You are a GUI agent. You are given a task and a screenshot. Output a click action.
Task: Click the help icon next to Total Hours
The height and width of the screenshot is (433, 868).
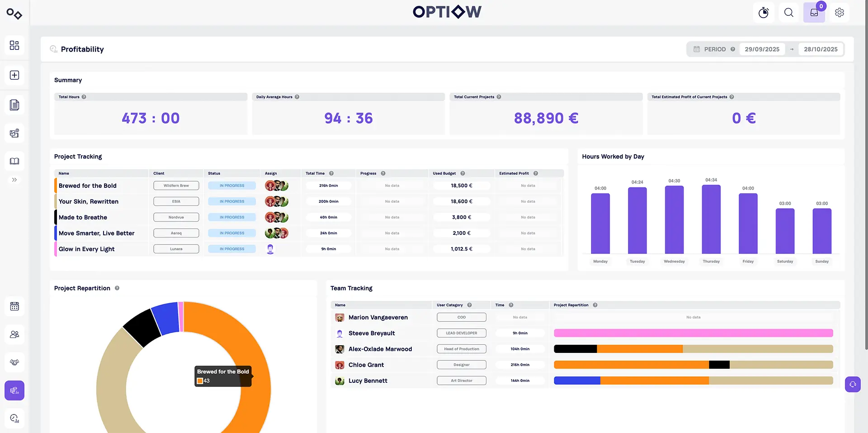(84, 97)
